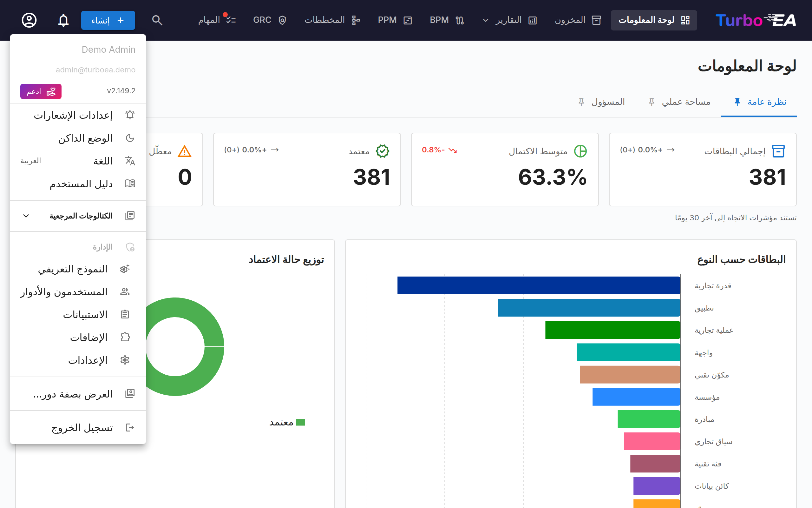Image resolution: width=812 pixels, height=508 pixels.
Task: Click the purple كائن بيانات bar
Action: tap(657, 486)
